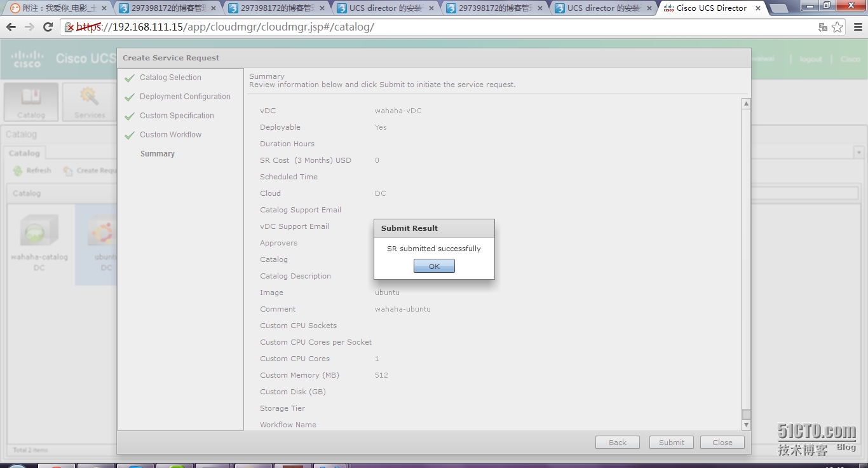Bookmark page with the star icon

click(837, 27)
